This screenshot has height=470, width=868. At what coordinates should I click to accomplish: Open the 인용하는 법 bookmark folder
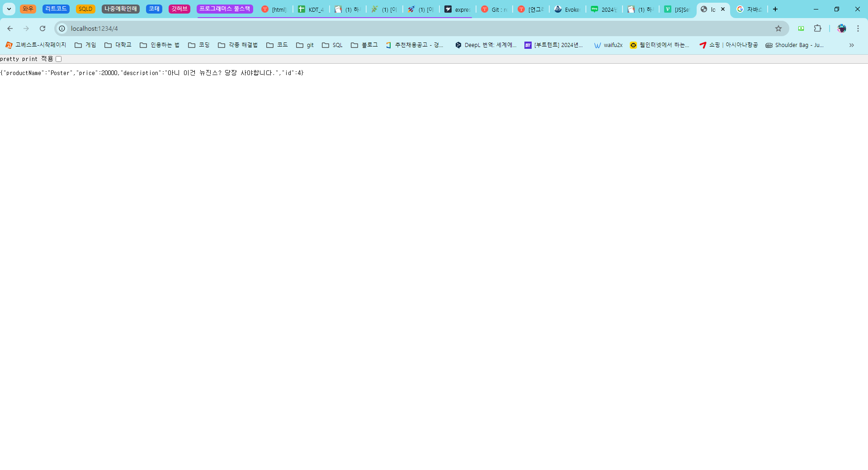160,45
